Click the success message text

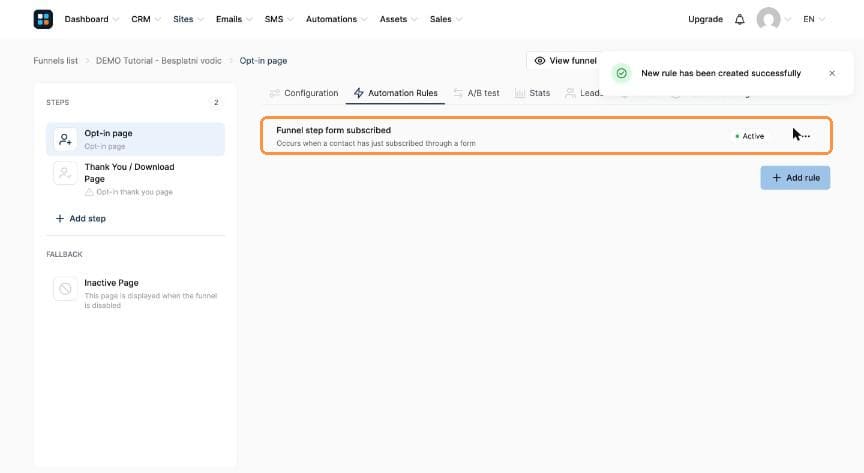(x=721, y=73)
